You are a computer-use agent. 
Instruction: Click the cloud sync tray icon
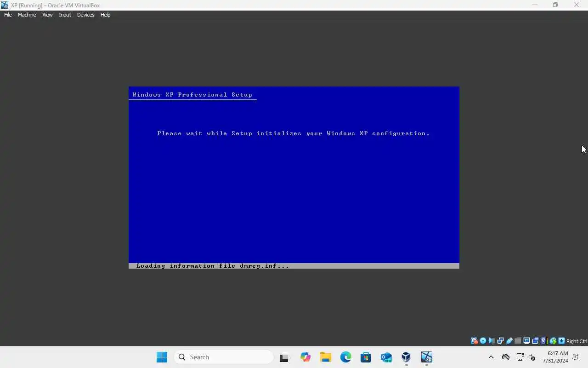505,357
